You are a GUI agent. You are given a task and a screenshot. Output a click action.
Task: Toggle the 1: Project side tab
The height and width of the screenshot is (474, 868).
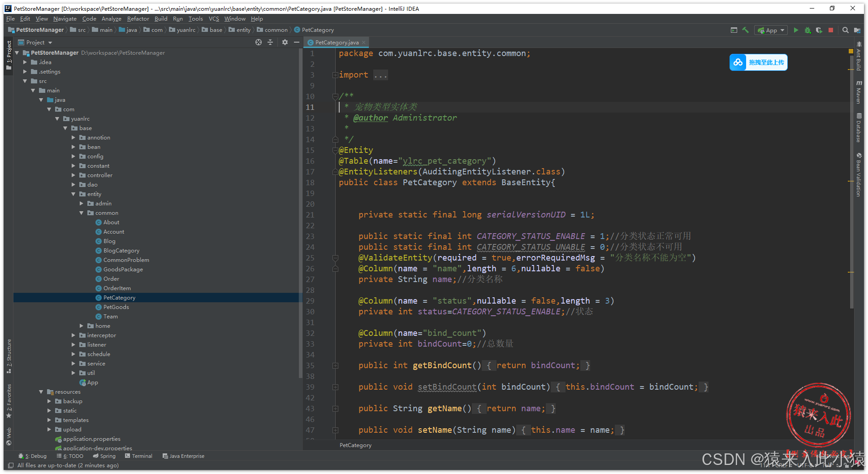(x=9, y=55)
